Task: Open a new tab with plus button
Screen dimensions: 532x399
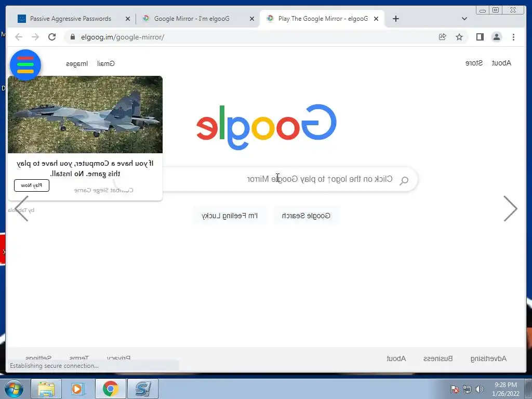Action: [x=395, y=19]
